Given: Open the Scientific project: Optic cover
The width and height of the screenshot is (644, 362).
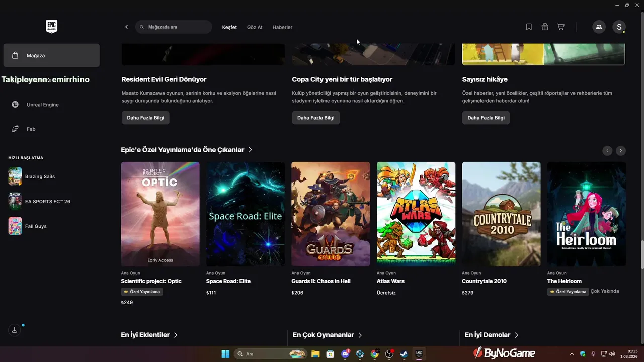Looking at the screenshot, I should 160,214.
